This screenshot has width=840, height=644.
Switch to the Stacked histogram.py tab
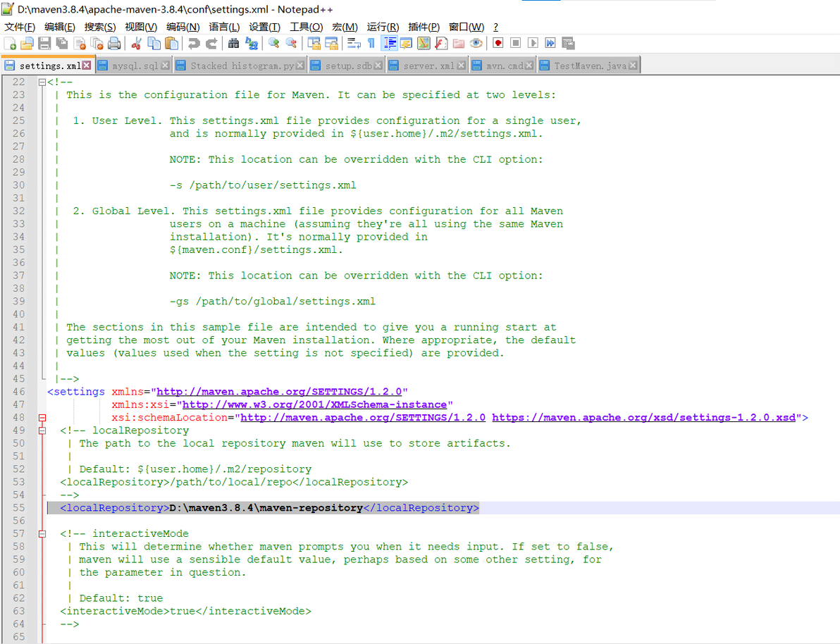[x=242, y=66]
